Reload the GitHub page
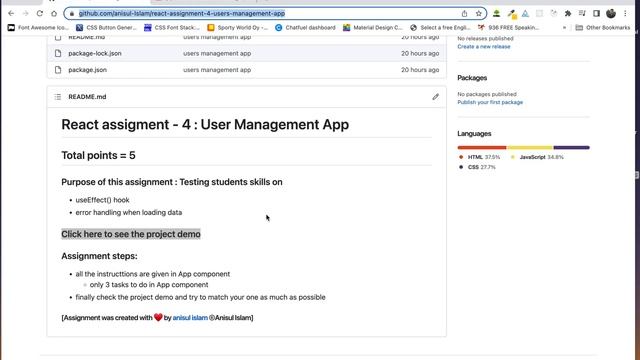 pos(40,13)
